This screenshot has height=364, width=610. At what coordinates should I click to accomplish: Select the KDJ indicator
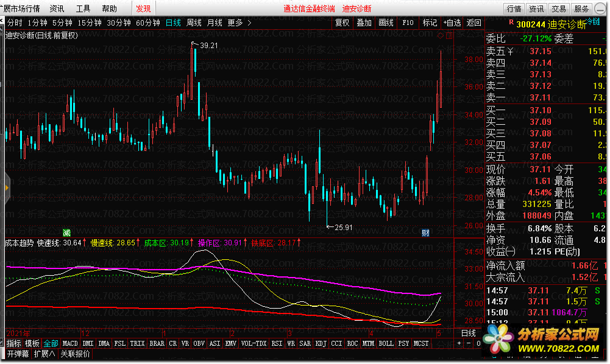point(321,343)
